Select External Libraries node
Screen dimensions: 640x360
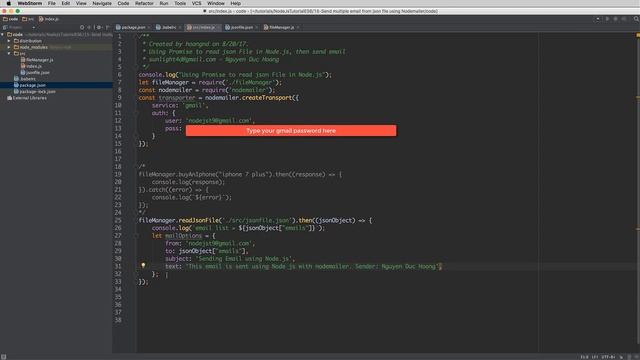27,98
